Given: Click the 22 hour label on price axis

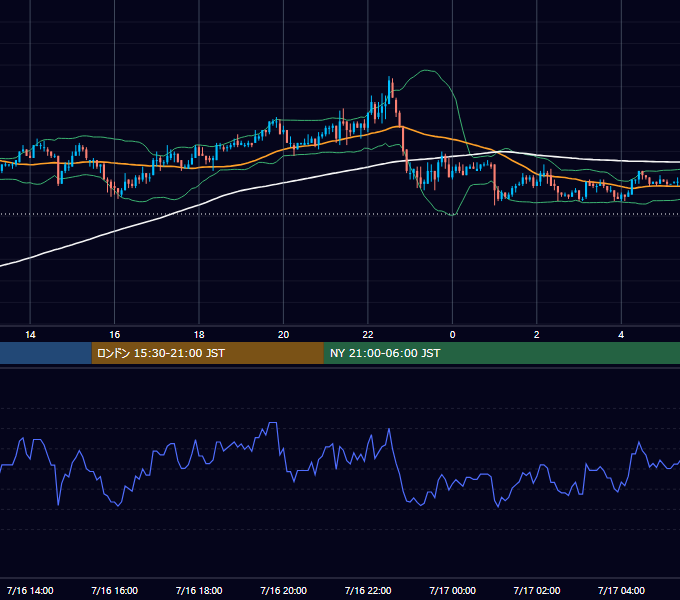Looking at the screenshot, I should (x=368, y=335).
